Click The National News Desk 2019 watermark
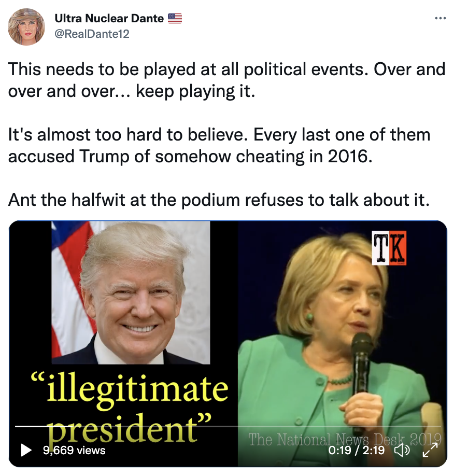This screenshot has height=476, width=454. coord(345,439)
